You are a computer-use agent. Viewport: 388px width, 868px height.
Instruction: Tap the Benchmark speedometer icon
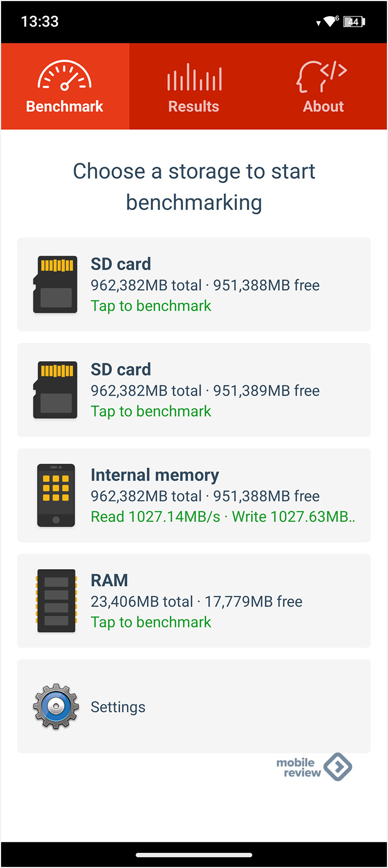point(64,75)
